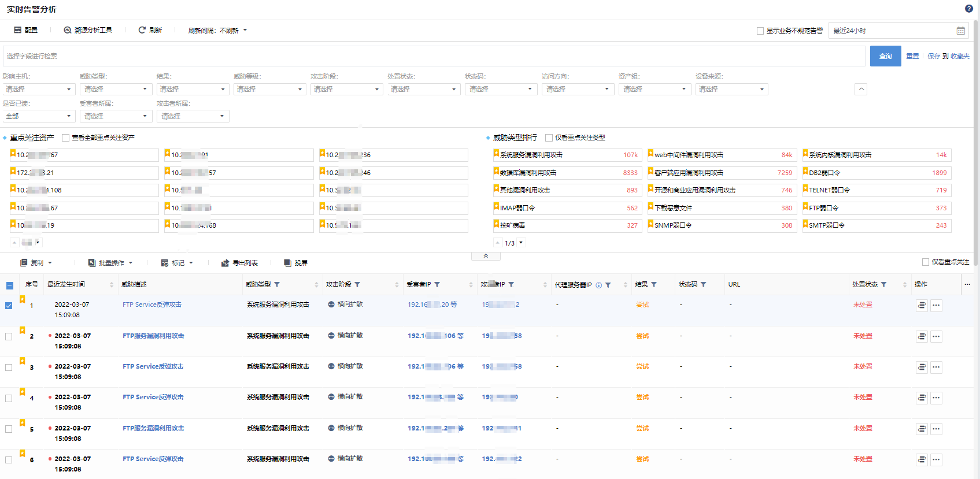Click the 重置 link
This screenshot has height=479, width=980.
[912, 56]
